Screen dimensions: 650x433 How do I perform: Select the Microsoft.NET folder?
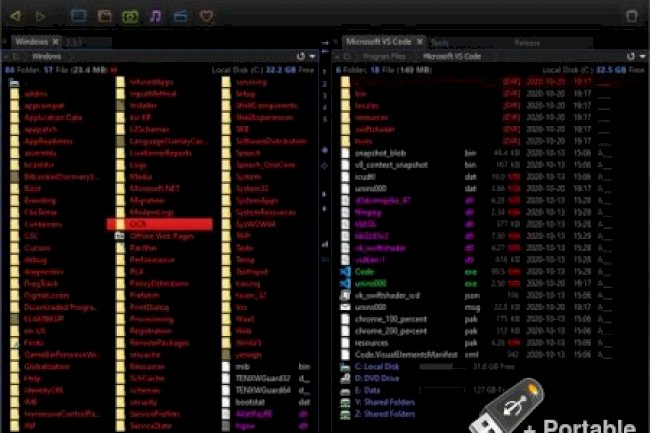click(x=154, y=189)
